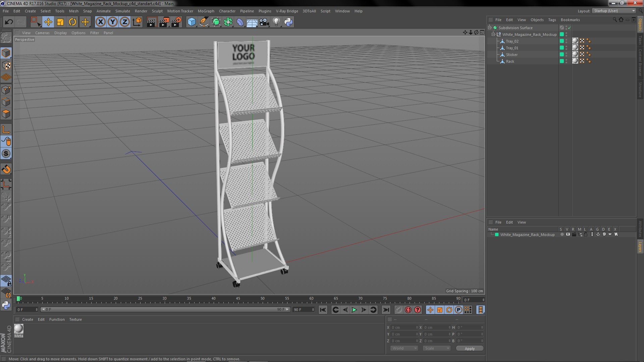
Task: Open the Floor environment objects icon
Action: coord(252,22)
